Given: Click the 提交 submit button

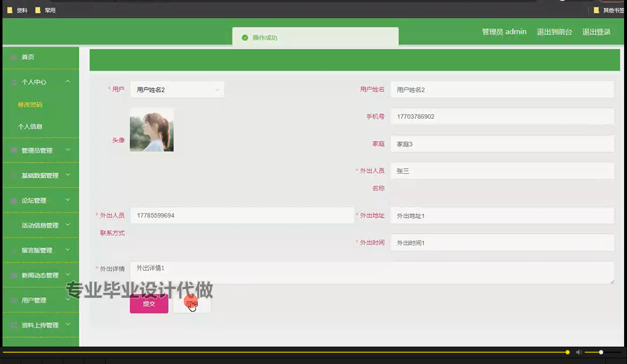Looking at the screenshot, I should click(x=149, y=304).
